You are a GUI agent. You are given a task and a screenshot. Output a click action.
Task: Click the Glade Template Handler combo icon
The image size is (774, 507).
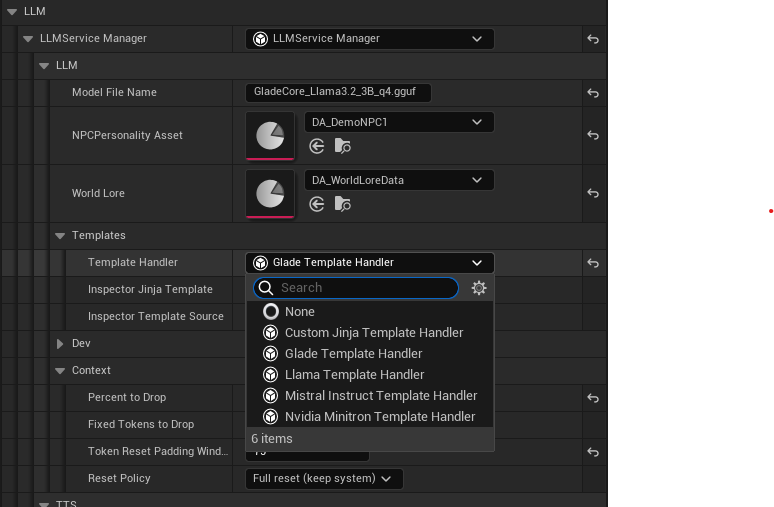pos(260,263)
